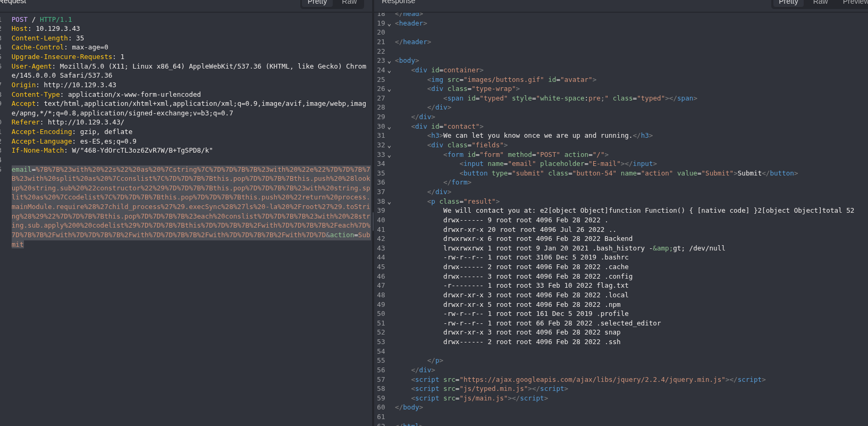
Task: Click the js/main.js script line
Action: [479, 398]
